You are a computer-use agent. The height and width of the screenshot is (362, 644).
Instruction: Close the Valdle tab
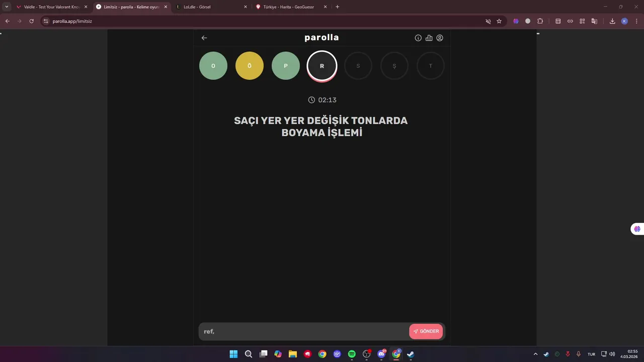pyautogui.click(x=86, y=7)
